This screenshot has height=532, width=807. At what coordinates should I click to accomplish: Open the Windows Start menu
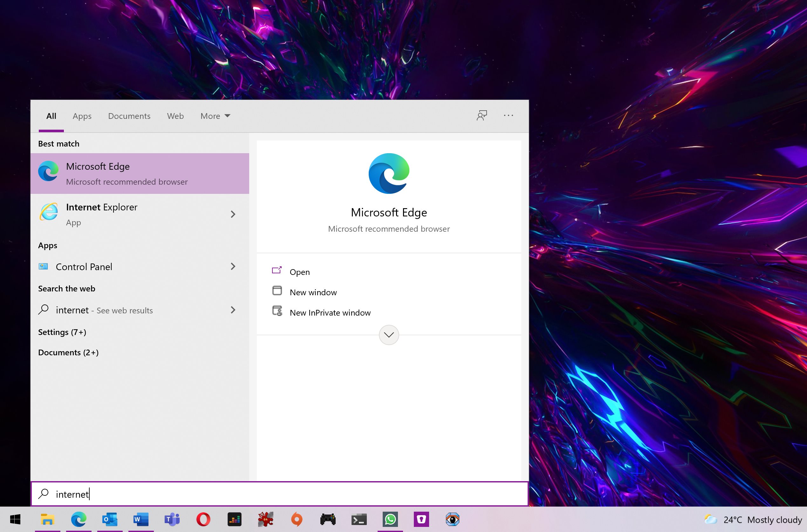coord(15,519)
